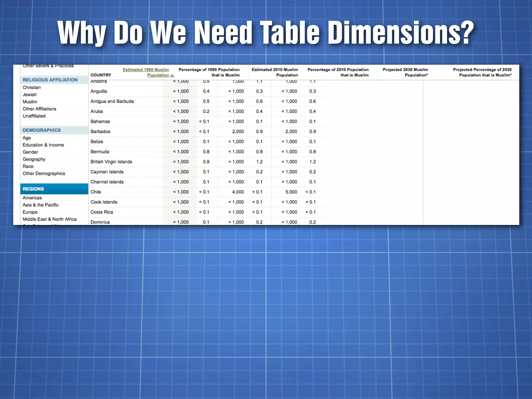Open Middle East & North Africa region
This screenshot has width=532, height=399.
(50, 219)
